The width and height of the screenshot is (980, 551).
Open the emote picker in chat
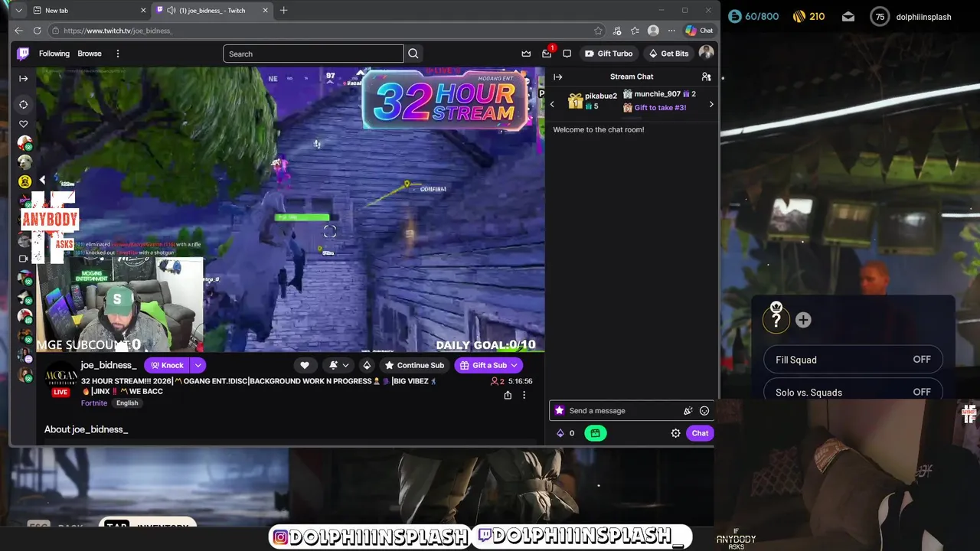pos(704,411)
